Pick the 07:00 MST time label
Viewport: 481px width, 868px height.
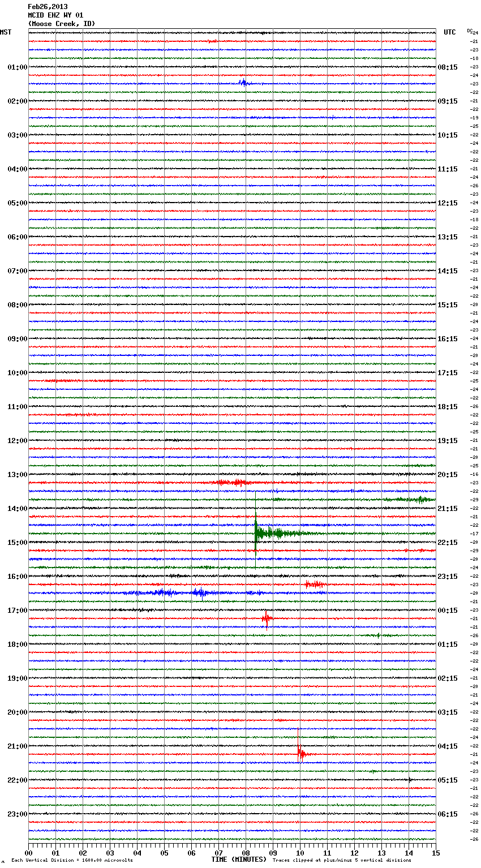[x=18, y=271]
